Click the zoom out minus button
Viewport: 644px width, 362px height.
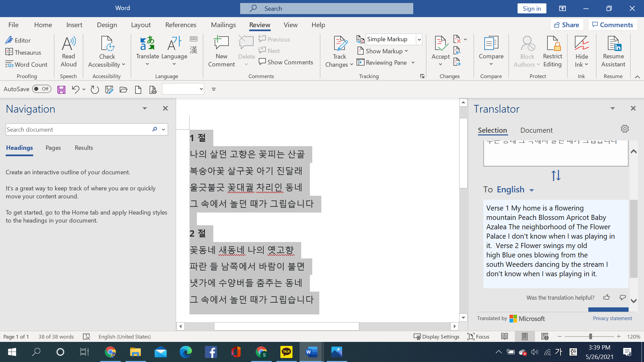click(559, 336)
